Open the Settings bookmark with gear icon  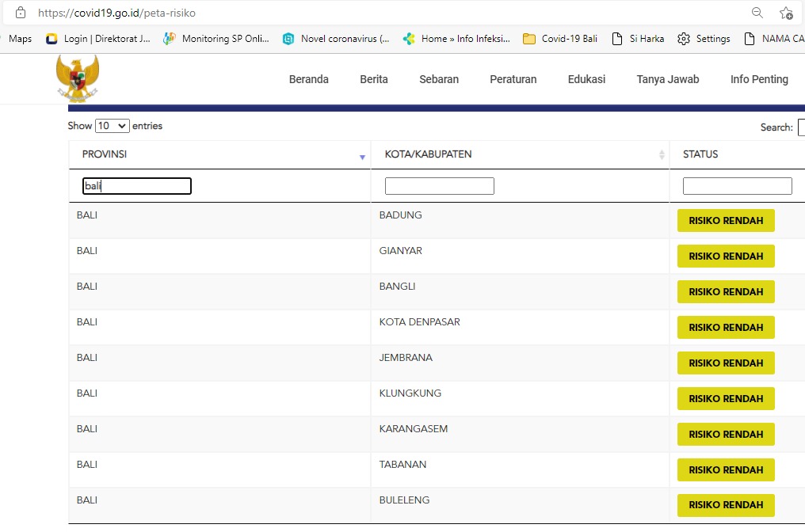pyautogui.click(x=704, y=38)
